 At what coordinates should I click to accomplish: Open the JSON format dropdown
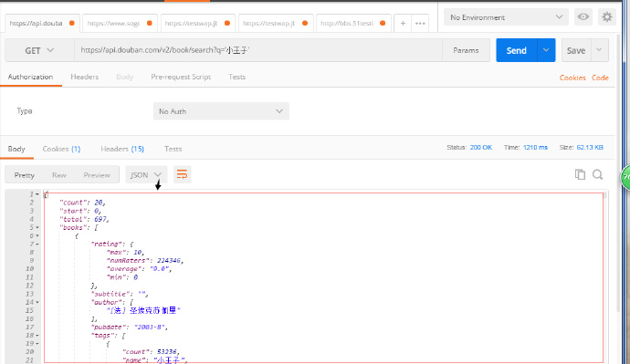coord(146,174)
